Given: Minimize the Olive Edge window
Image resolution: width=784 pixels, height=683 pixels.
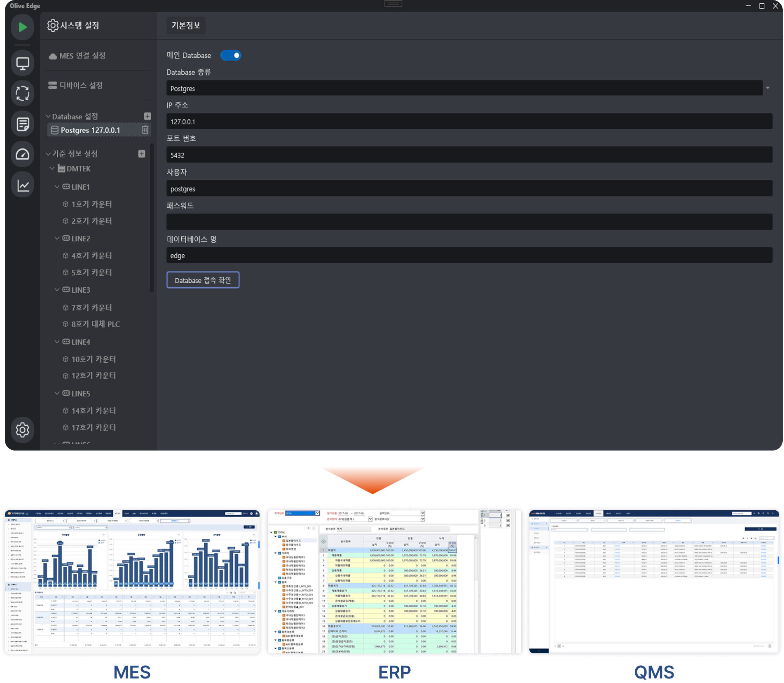Looking at the screenshot, I should coord(748,6).
